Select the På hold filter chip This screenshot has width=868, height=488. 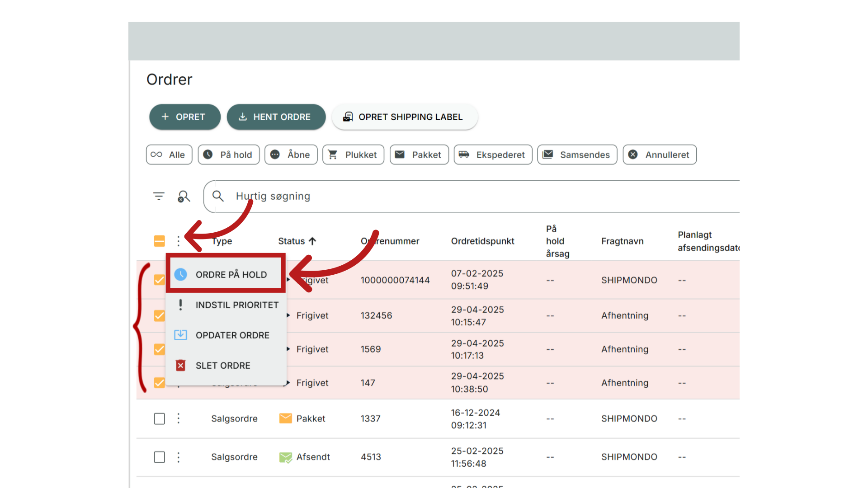tap(229, 155)
